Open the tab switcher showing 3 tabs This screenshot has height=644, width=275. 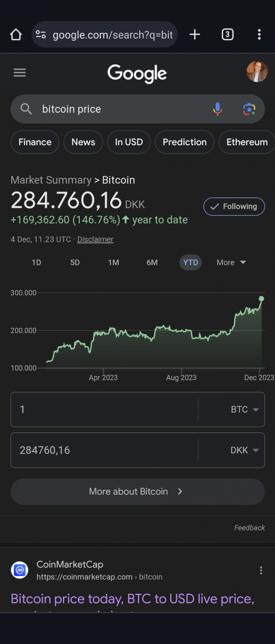tap(227, 35)
